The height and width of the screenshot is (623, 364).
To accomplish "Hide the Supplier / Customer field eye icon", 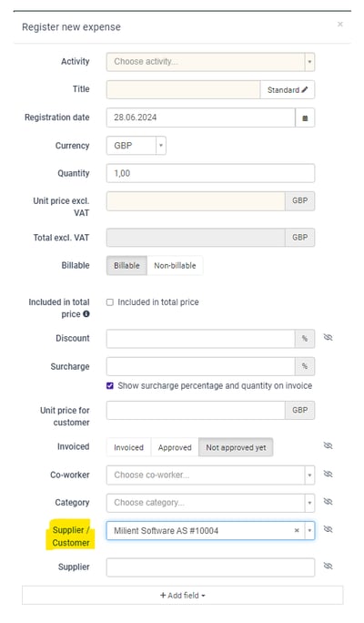I will (328, 529).
